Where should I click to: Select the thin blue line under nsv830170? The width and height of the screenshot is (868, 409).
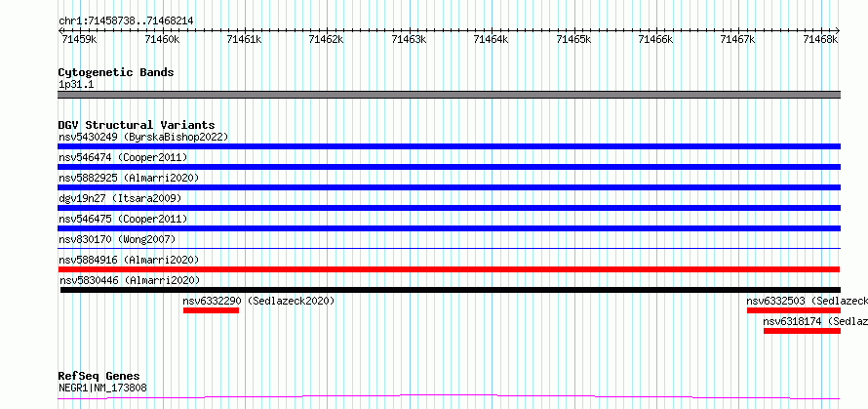[449, 248]
